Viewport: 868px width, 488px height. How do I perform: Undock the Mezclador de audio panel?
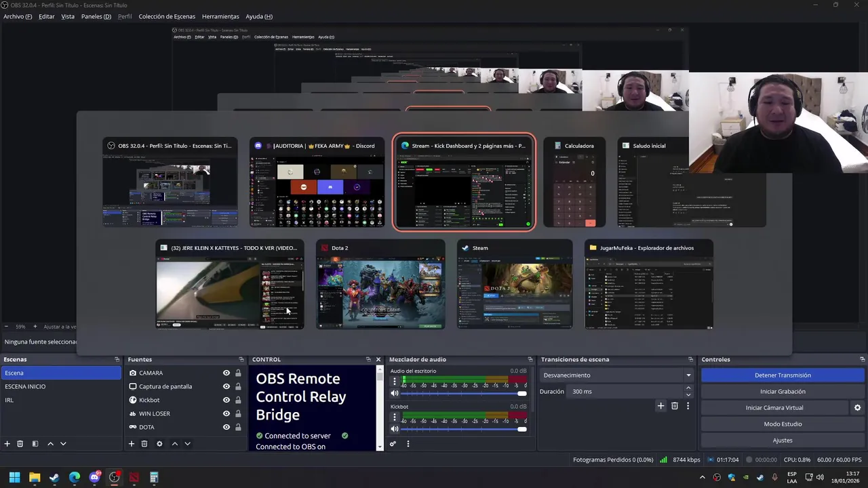pyautogui.click(x=530, y=359)
